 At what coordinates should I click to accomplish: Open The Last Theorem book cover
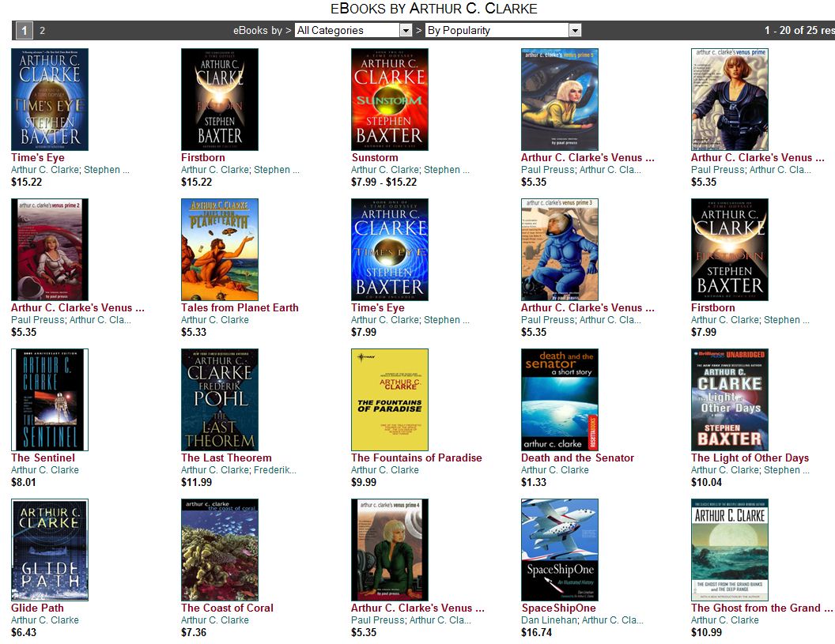tap(219, 400)
